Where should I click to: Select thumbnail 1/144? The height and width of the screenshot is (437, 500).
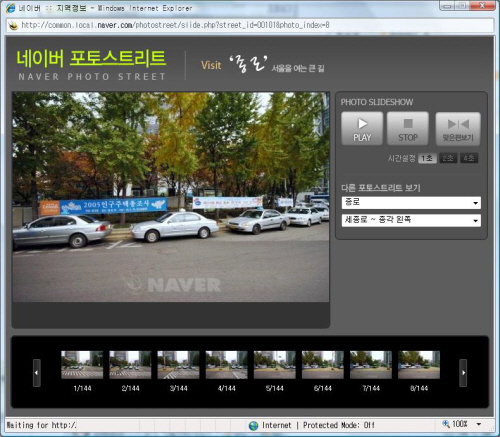(x=82, y=365)
